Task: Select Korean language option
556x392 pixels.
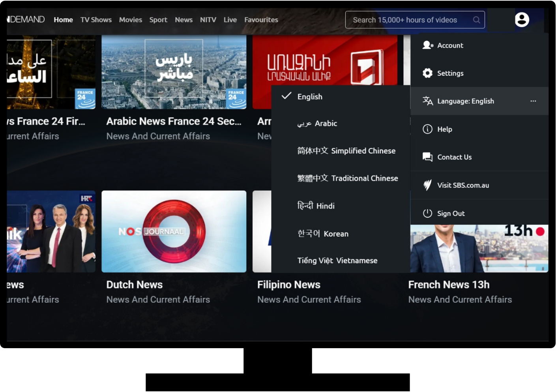Action: point(341,234)
